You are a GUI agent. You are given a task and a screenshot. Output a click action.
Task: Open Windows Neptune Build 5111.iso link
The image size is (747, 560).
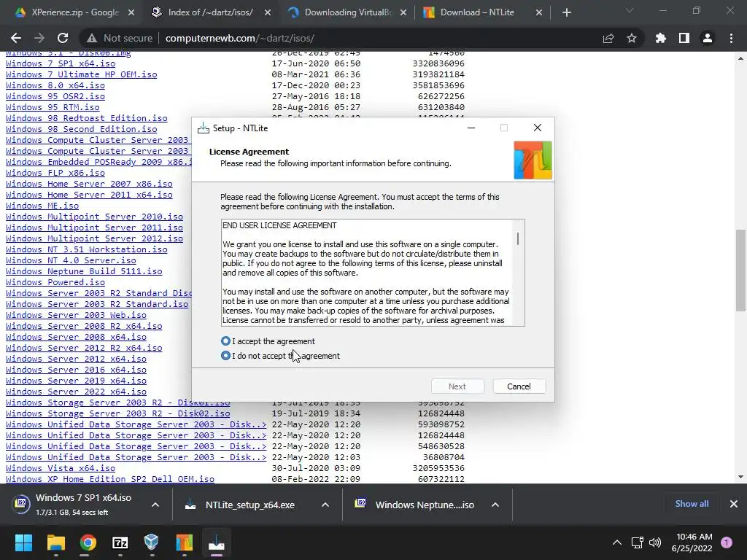point(84,271)
